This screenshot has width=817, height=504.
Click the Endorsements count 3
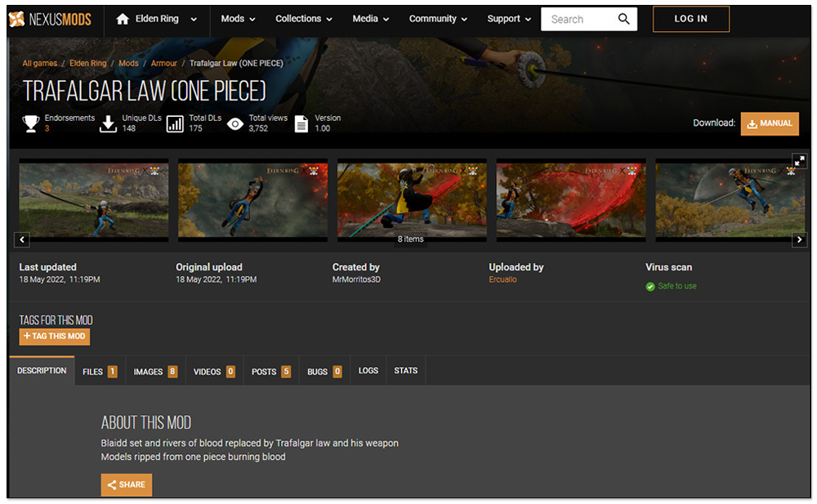(47, 128)
